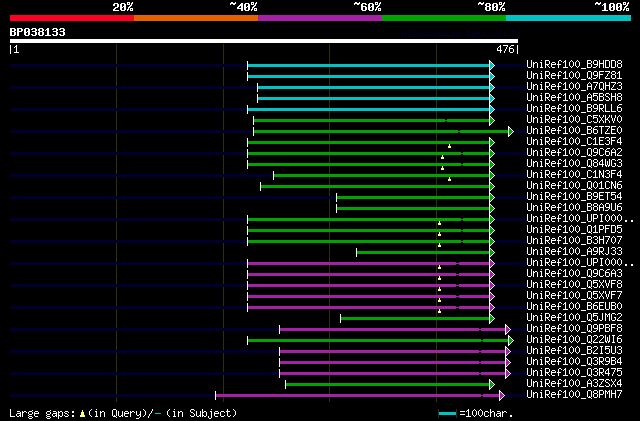Click the '=100char.' scale label

coord(486,413)
